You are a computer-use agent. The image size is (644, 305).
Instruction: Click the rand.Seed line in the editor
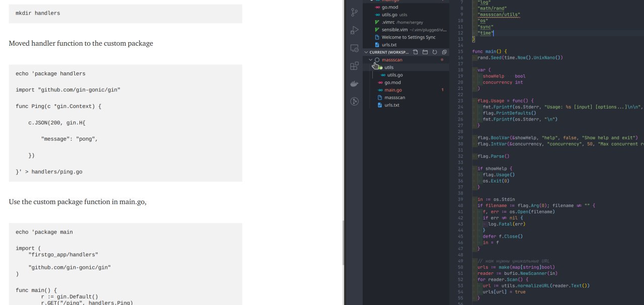(520, 58)
